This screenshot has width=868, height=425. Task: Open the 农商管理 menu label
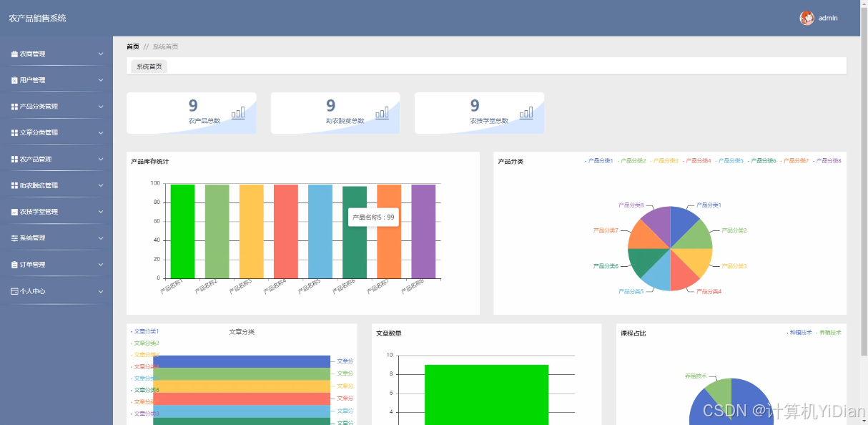pyautogui.click(x=32, y=54)
